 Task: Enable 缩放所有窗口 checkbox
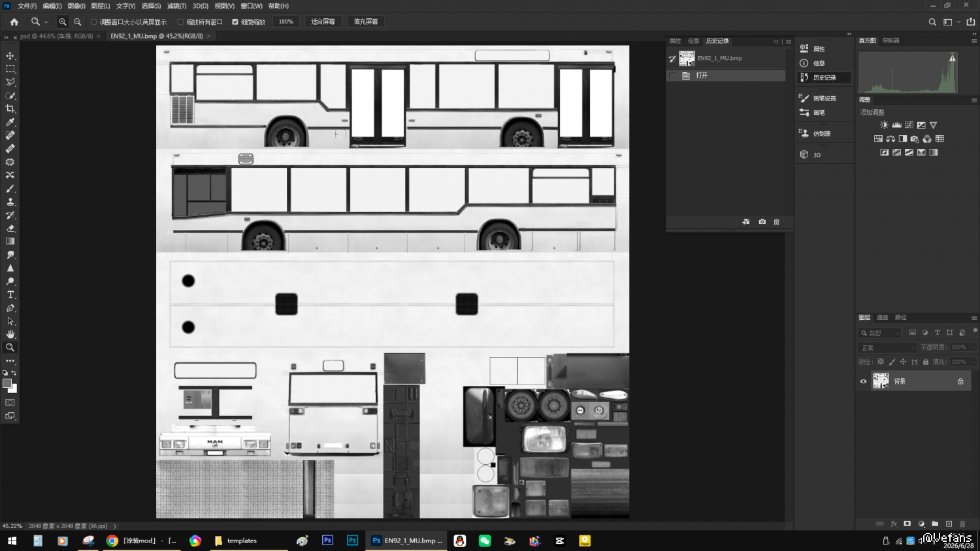click(181, 22)
